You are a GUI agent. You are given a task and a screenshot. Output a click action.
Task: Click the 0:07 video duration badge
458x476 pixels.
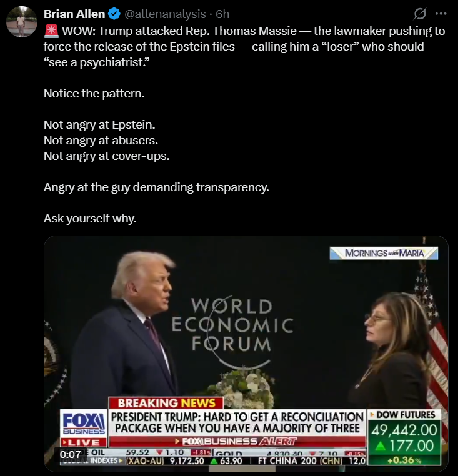pyautogui.click(x=71, y=454)
